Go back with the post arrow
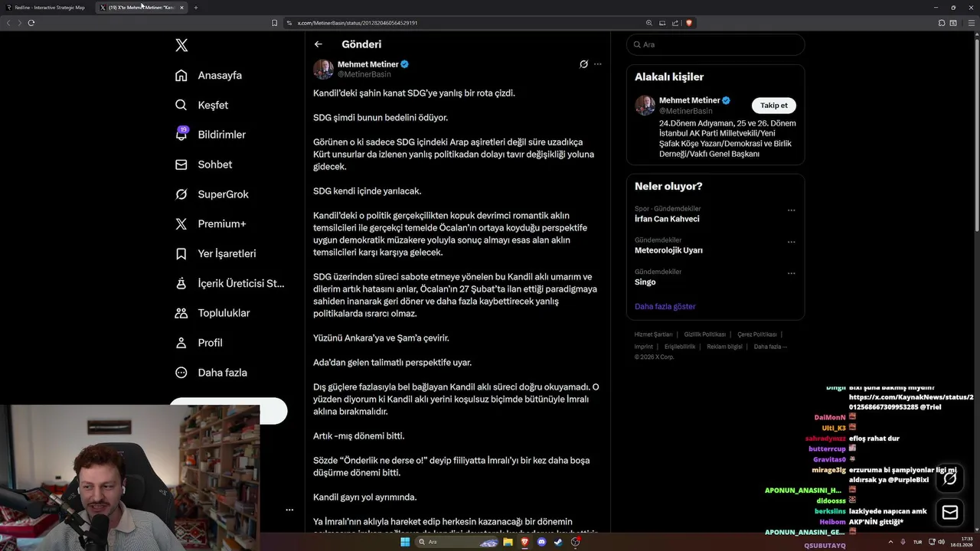The height and width of the screenshot is (551, 980). point(318,44)
